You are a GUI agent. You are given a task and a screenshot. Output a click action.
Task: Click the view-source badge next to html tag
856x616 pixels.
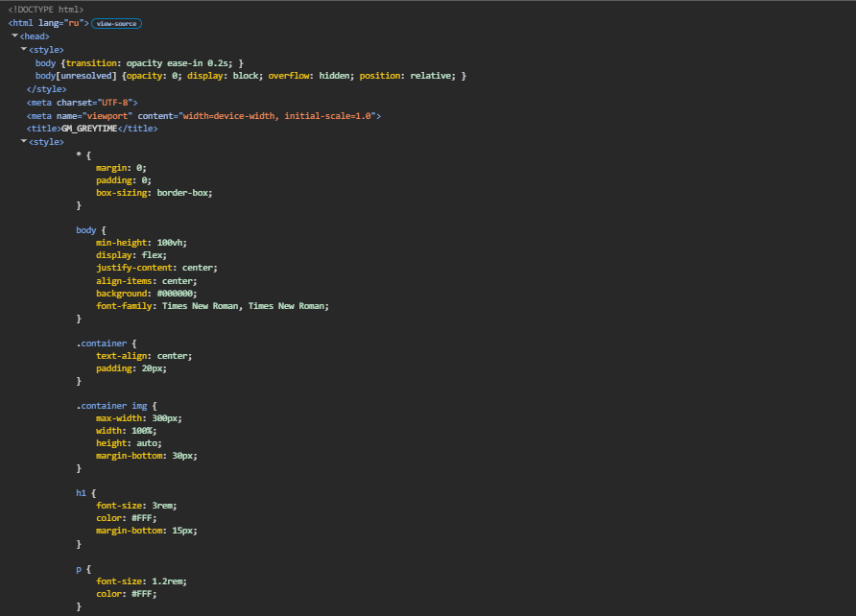[x=116, y=23]
